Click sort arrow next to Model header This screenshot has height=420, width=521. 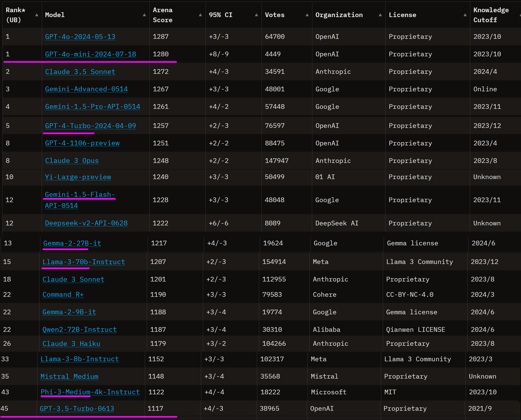coord(144,15)
